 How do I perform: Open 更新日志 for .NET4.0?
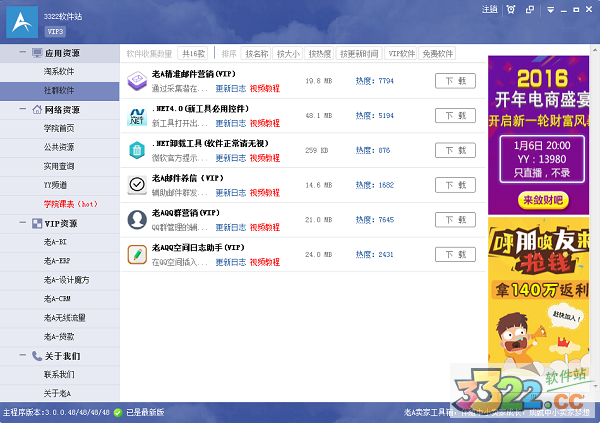coord(231,123)
